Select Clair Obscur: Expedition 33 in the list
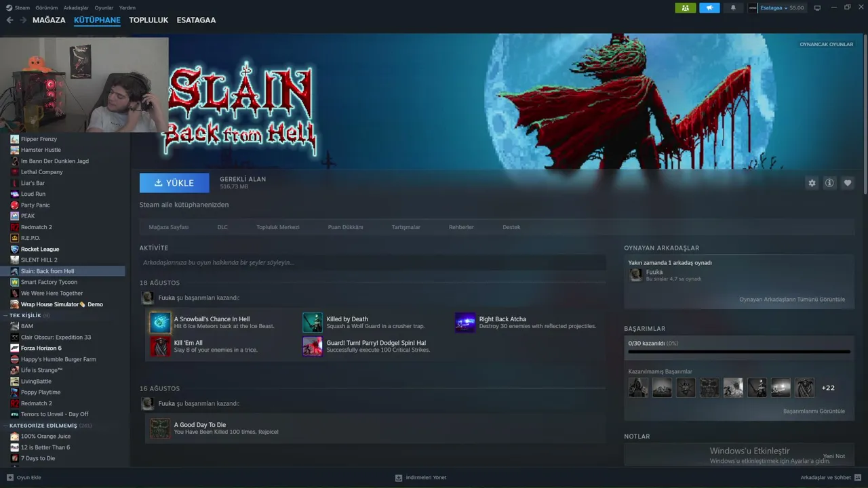The width and height of the screenshot is (868, 488). coord(56,338)
